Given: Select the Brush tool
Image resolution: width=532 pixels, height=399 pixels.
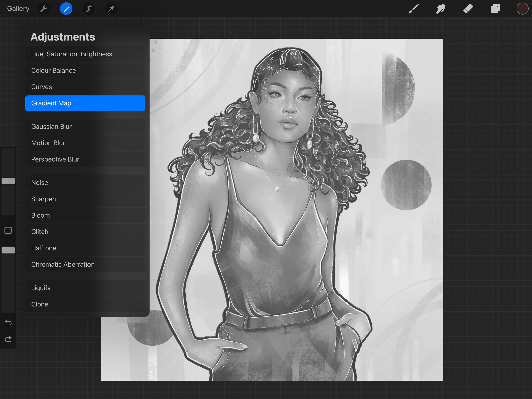Looking at the screenshot, I should click(413, 9).
